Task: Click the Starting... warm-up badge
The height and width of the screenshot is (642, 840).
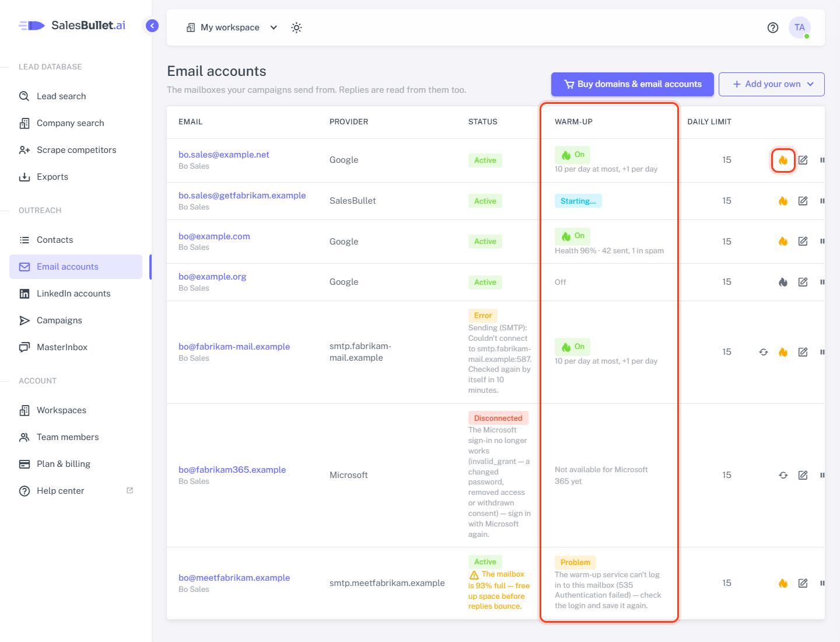Action: pyautogui.click(x=578, y=201)
